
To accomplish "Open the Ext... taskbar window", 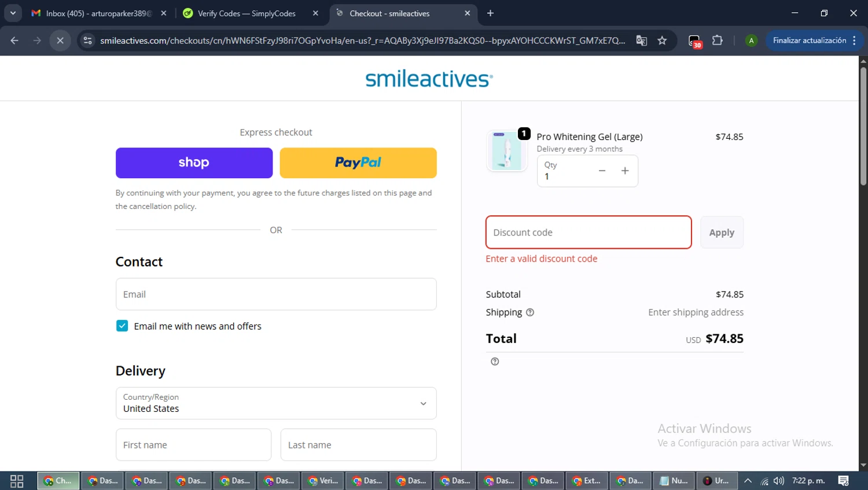I will tap(587, 481).
